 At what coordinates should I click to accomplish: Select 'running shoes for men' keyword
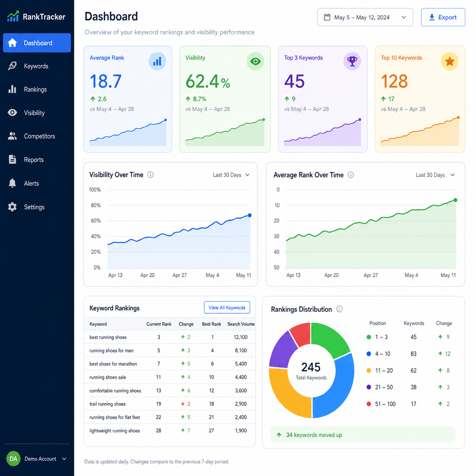click(169, 350)
